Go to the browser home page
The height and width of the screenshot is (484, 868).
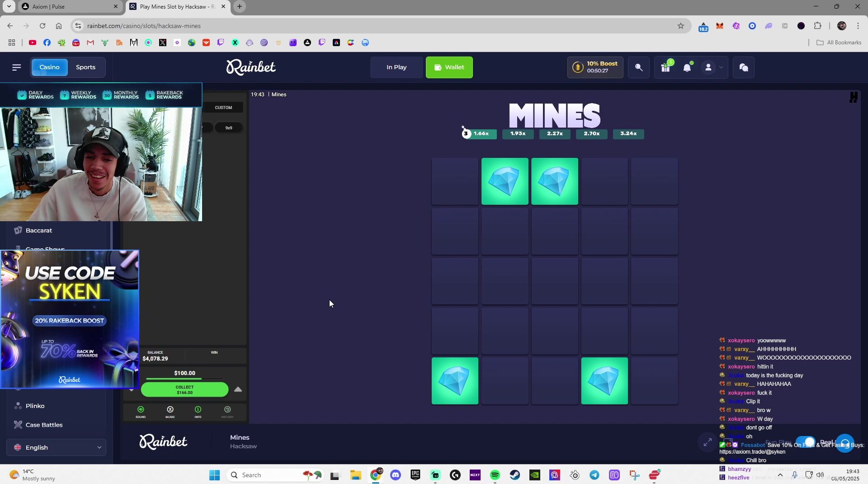pos(59,26)
